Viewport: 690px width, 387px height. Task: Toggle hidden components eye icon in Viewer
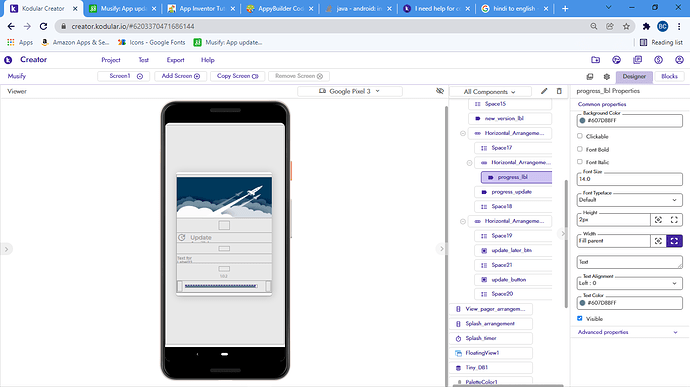pos(440,91)
